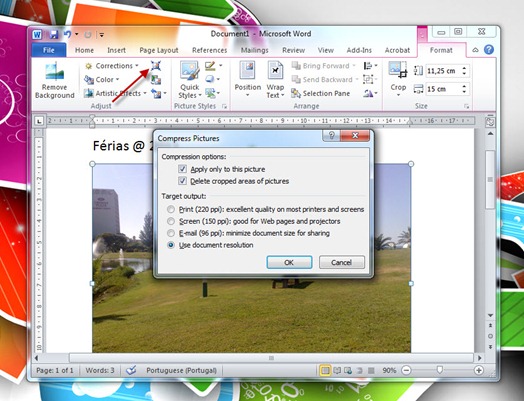Select the Remove Background tool

55,81
